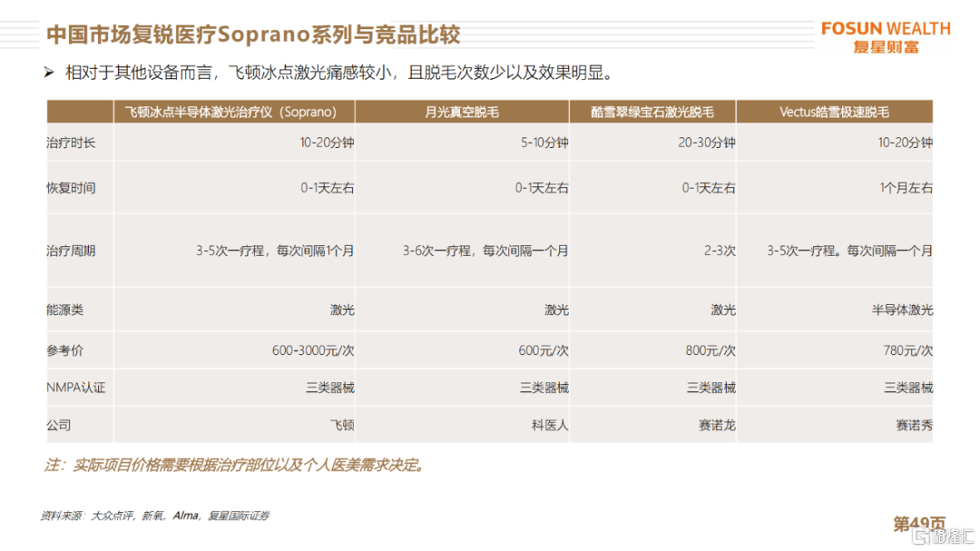Click the note starting with 注：实际项目价格
The width and height of the screenshot is (980, 551).
tap(236, 466)
